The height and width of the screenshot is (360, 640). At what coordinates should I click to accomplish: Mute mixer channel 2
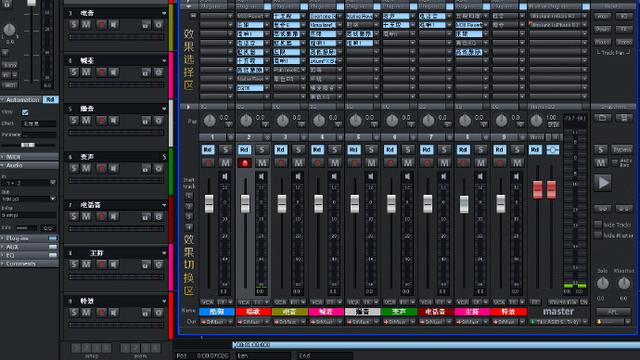point(262,163)
